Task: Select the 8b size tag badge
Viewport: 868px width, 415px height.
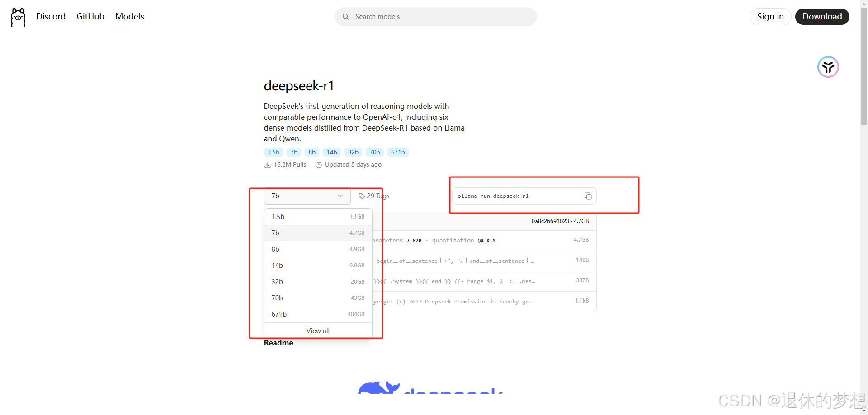Action: coord(312,152)
